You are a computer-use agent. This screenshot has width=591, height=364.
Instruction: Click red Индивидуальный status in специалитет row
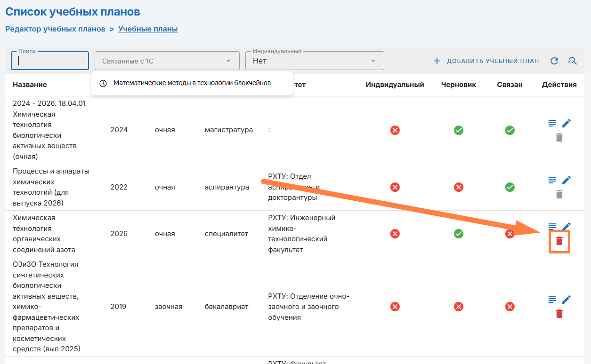395,234
